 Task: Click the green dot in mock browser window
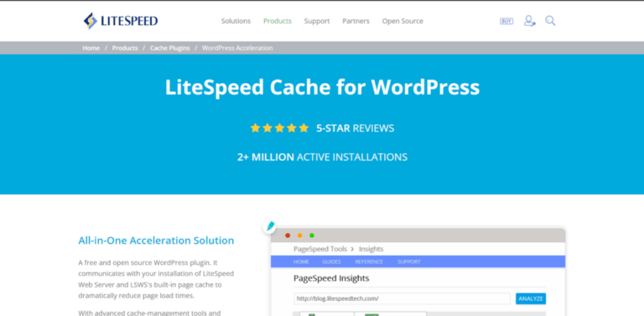[x=312, y=236]
